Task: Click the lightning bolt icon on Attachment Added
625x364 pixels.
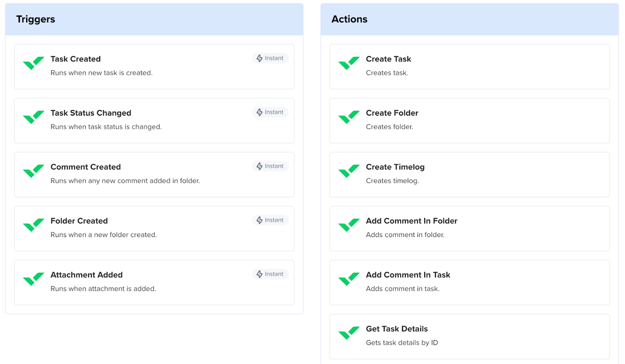Action: coord(259,274)
